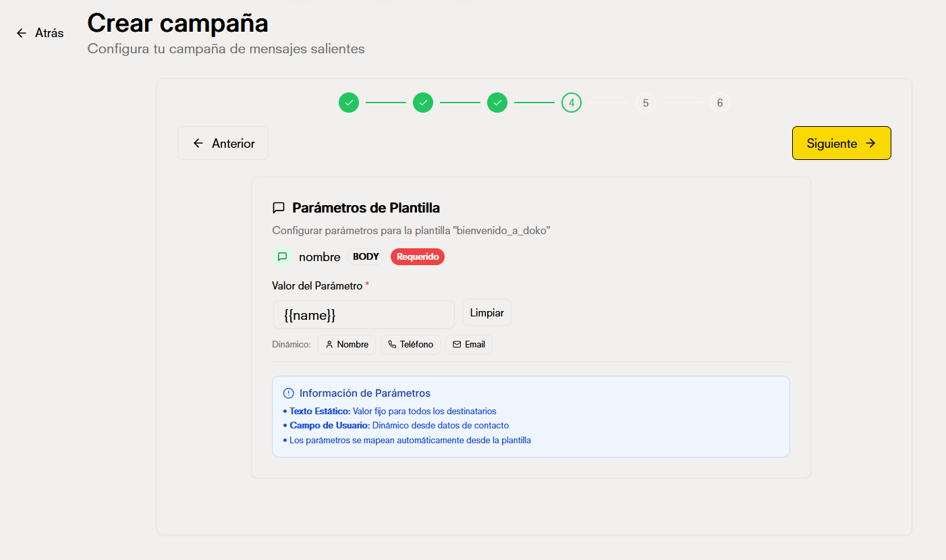Click the info circle icon in Información de Parámetros
Screen dimensions: 946x560
click(x=289, y=393)
